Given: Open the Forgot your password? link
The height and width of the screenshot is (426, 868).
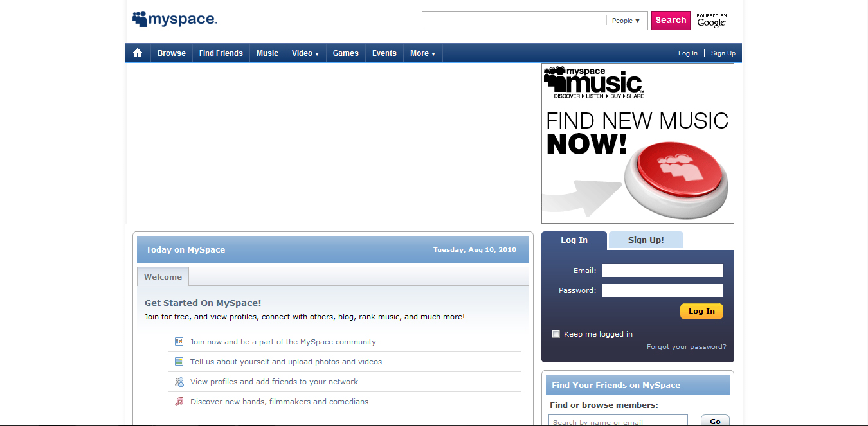Looking at the screenshot, I should point(687,347).
